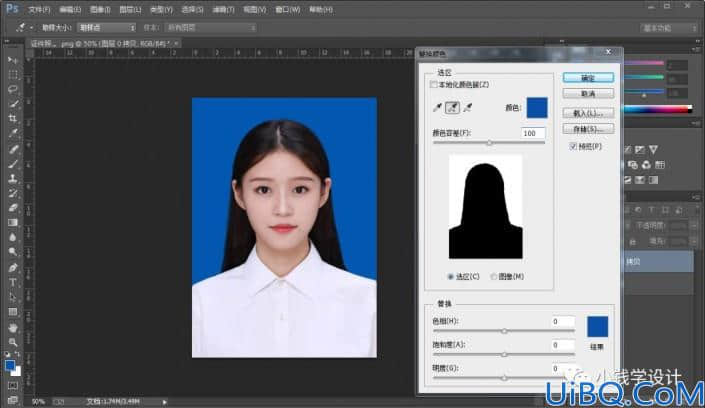Click the fuzziness value field showing 100
705x408 pixels.
[x=533, y=133]
